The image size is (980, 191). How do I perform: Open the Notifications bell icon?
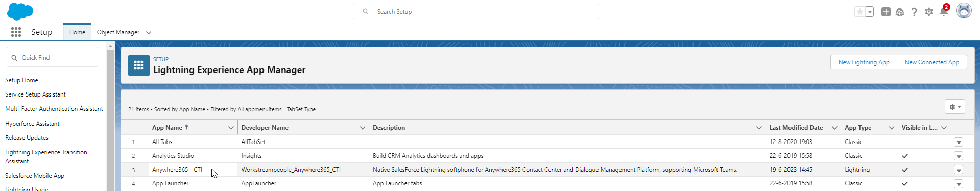tap(944, 12)
